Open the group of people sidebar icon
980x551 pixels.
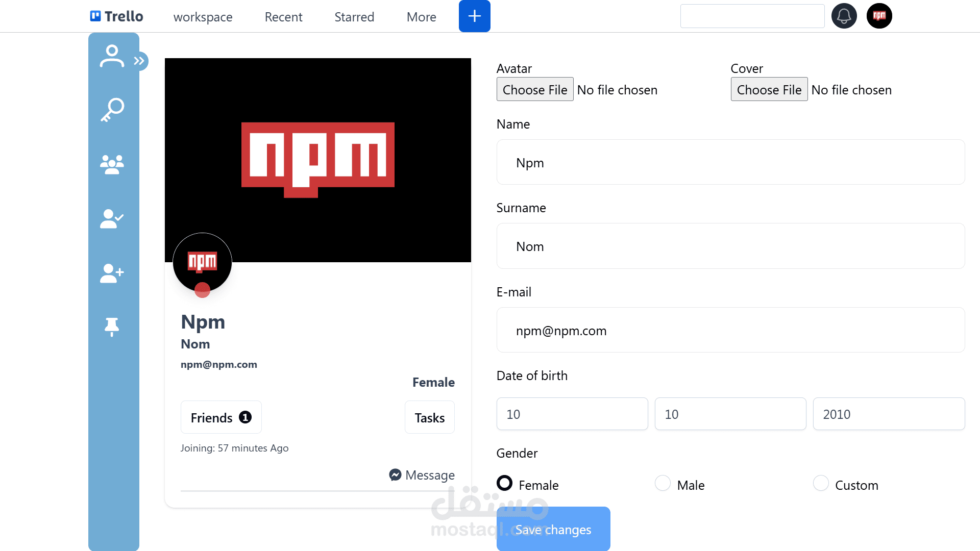coord(112,164)
